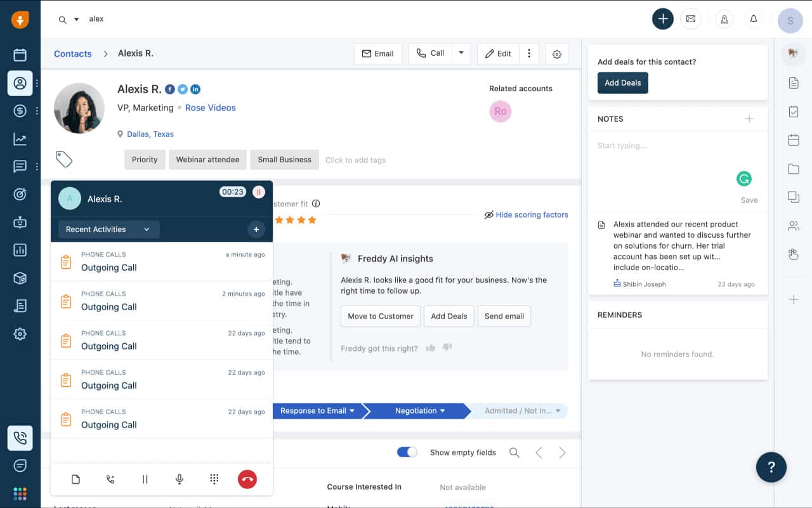Open the notifications bell icon
This screenshot has width=812, height=508.
point(754,19)
